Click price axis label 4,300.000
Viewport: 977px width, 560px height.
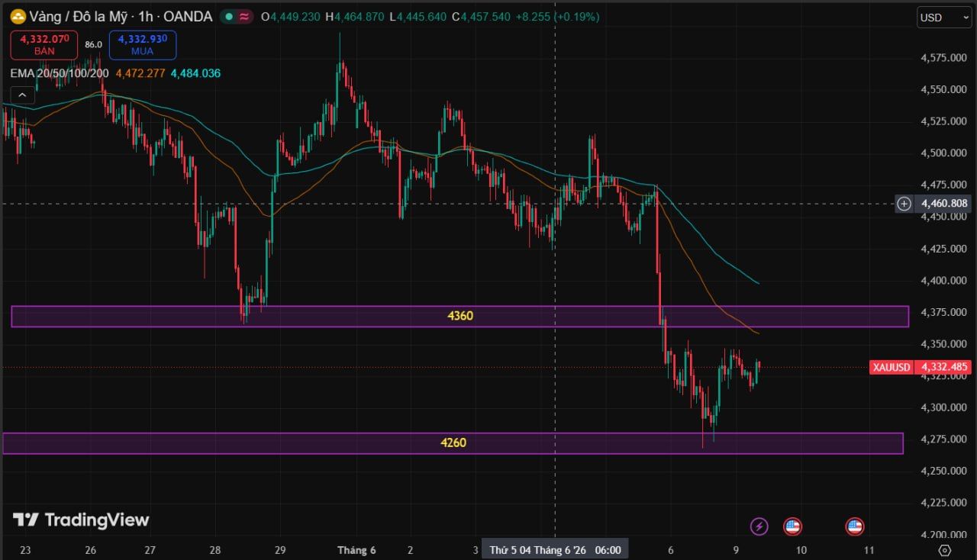[x=944, y=407]
